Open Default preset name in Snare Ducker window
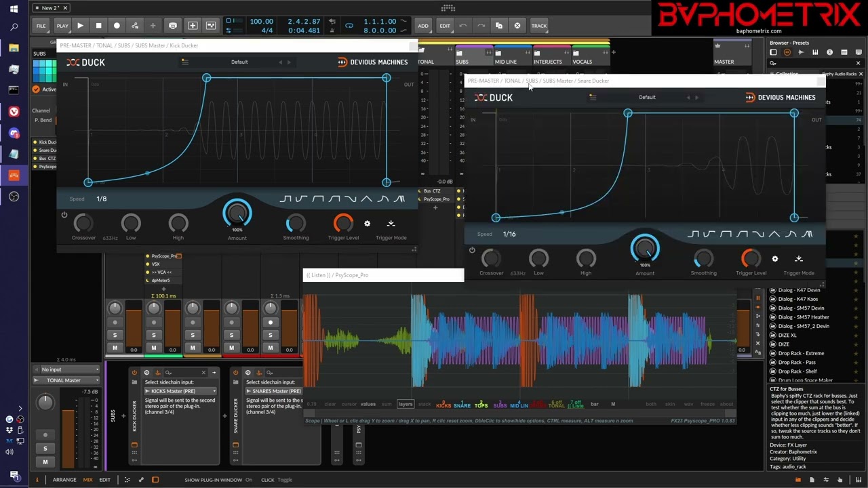The image size is (868, 488). coord(647,97)
